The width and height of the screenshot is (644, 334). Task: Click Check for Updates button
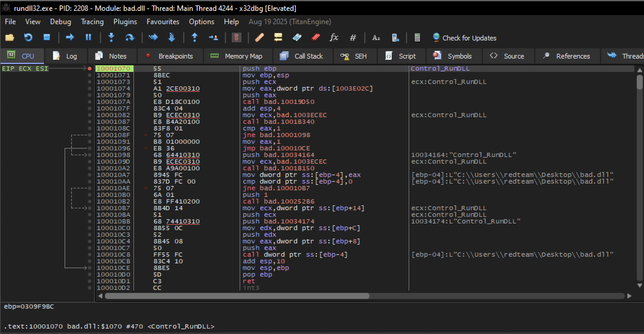464,38
